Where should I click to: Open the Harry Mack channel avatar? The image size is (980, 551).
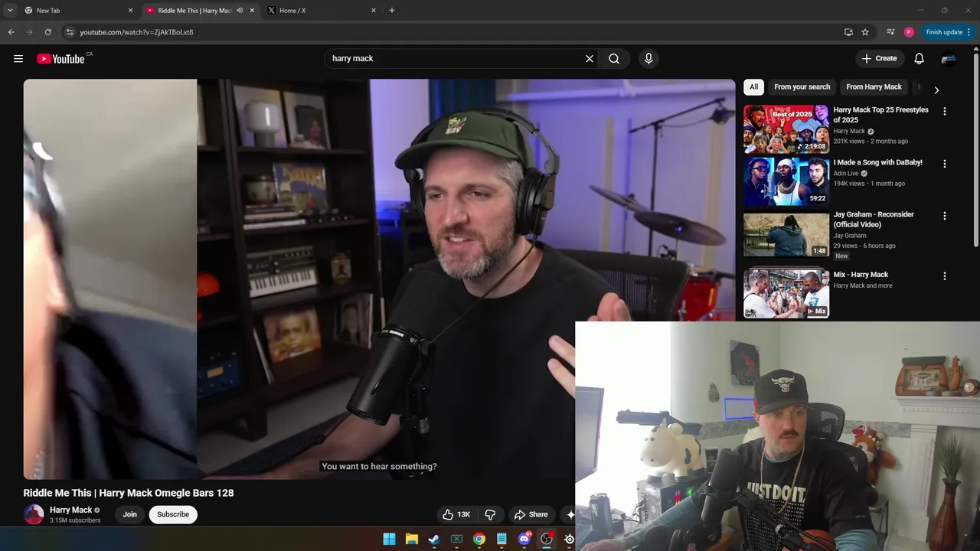coord(34,514)
